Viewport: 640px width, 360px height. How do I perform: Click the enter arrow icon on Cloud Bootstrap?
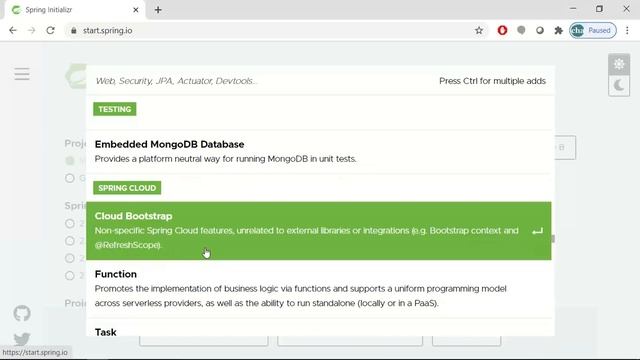538,231
